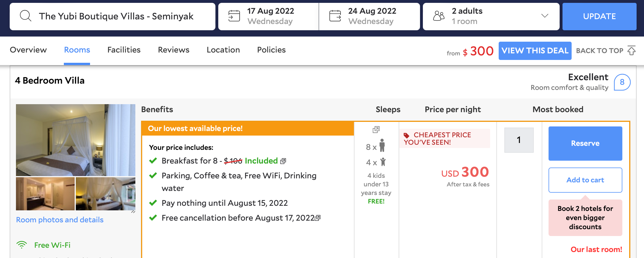Open Room photos and details link
Viewport: 644px width, 258px height.
[60, 220]
